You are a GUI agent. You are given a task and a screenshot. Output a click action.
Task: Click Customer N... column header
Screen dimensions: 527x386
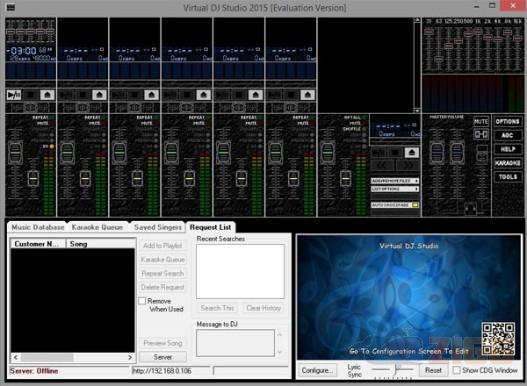(39, 244)
